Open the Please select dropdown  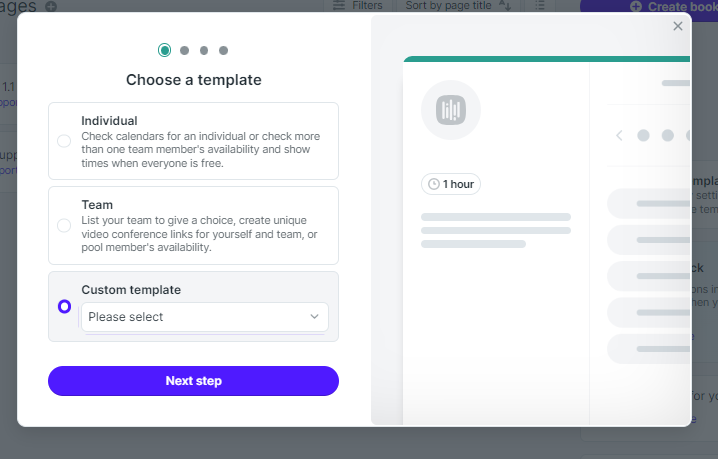pos(205,317)
